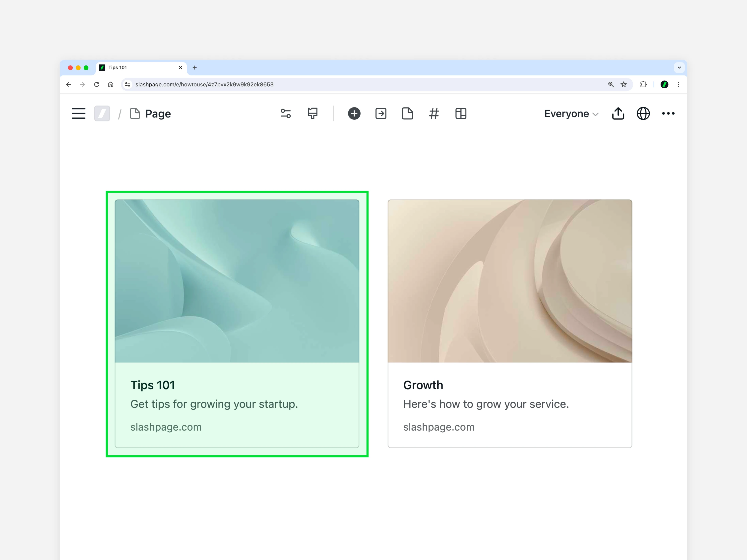Screen dimensions: 747x560
Task: Open Chrome's vertical three-dot menu
Action: (x=679, y=84)
